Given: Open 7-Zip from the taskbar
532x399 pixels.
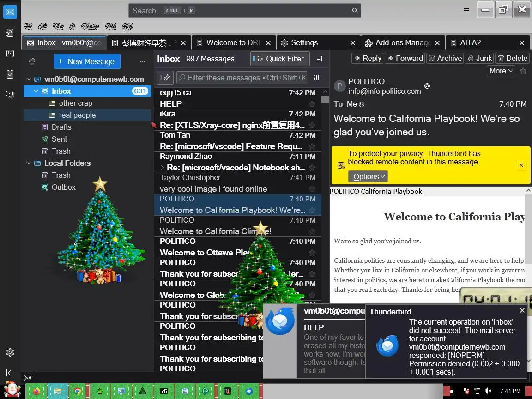Looking at the screenshot, I should coord(163,391).
